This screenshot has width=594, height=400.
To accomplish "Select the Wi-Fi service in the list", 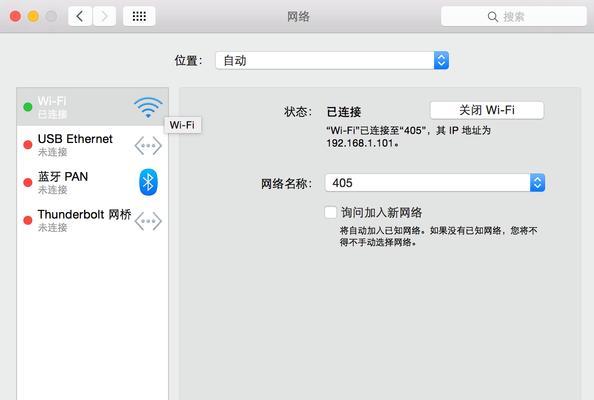I will pos(92,107).
